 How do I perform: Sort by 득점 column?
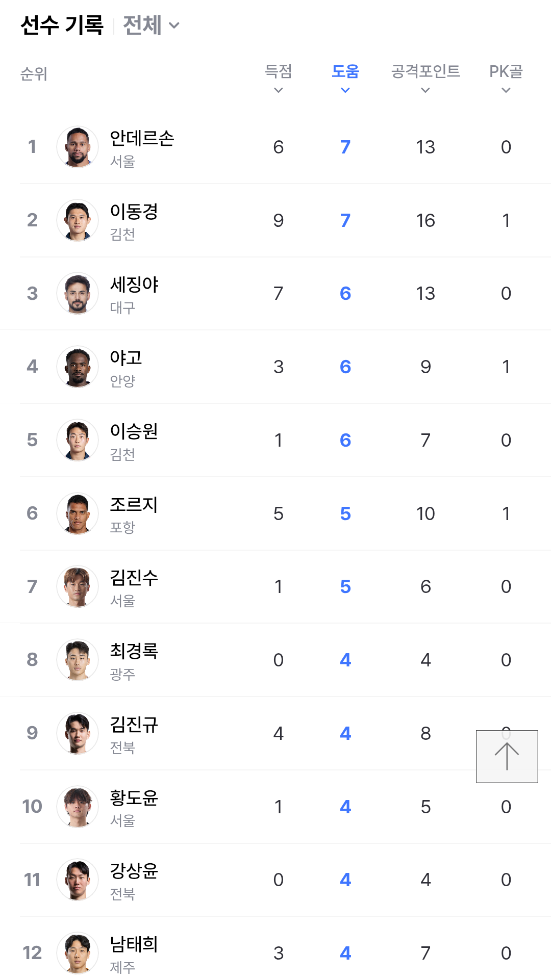tap(278, 78)
